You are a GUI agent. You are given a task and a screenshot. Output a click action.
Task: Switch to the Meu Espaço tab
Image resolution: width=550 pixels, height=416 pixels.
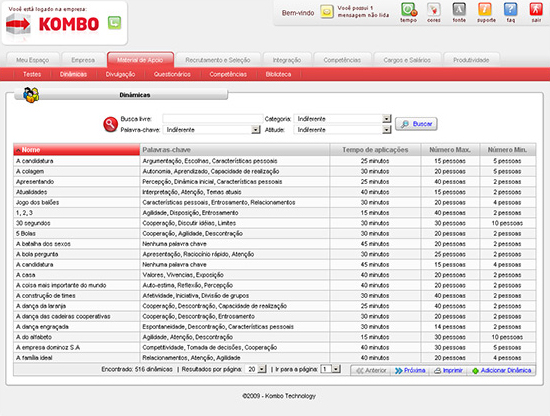(33, 60)
